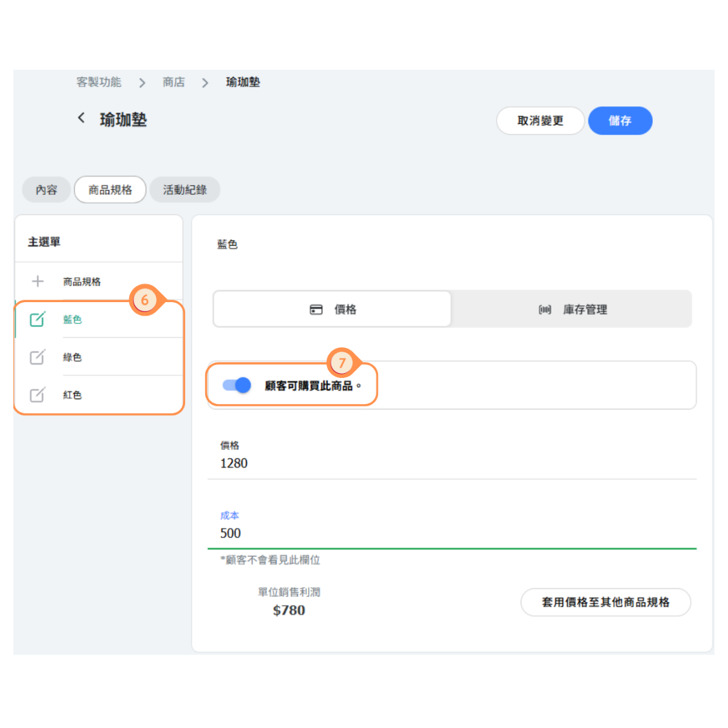Open the 活動紀錄 tab
728x728 pixels.
pyautogui.click(x=184, y=190)
